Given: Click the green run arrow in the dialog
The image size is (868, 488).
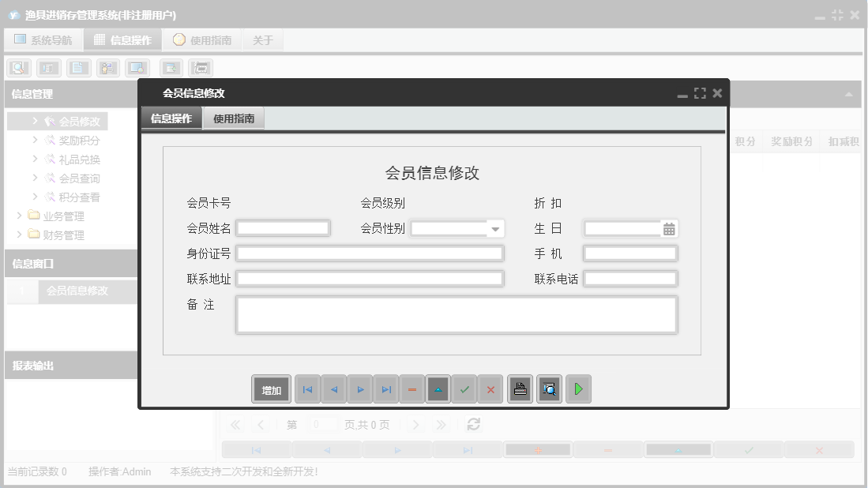Looking at the screenshot, I should (578, 389).
